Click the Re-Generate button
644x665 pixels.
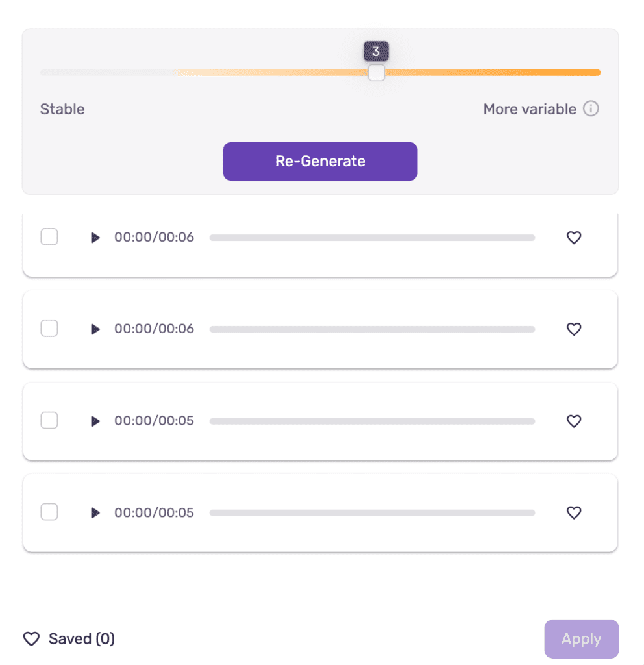pos(320,161)
